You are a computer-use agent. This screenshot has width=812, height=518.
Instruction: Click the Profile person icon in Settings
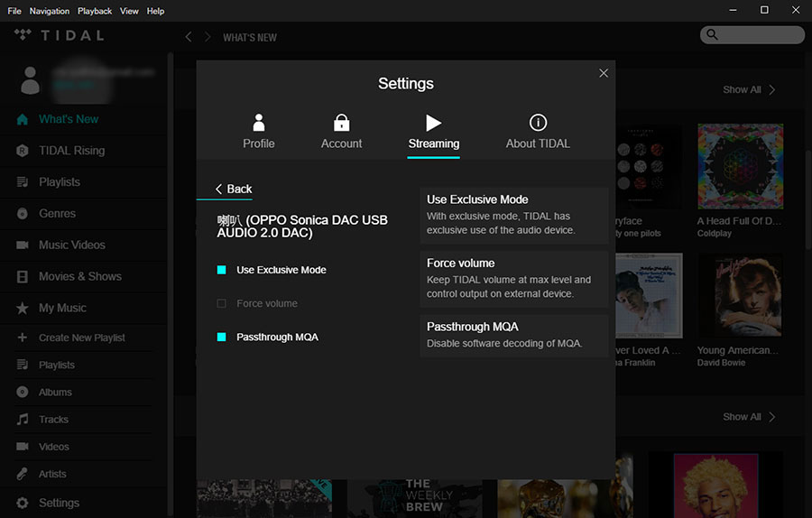pos(258,122)
